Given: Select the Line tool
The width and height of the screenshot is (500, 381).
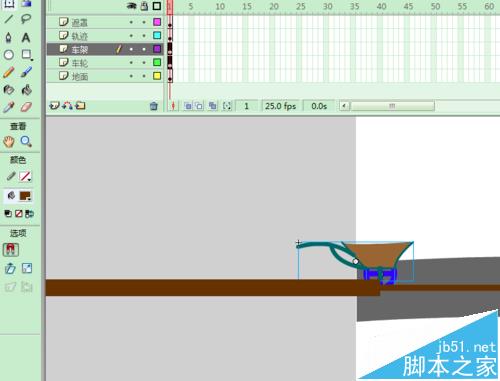Looking at the screenshot, I should point(9,19).
